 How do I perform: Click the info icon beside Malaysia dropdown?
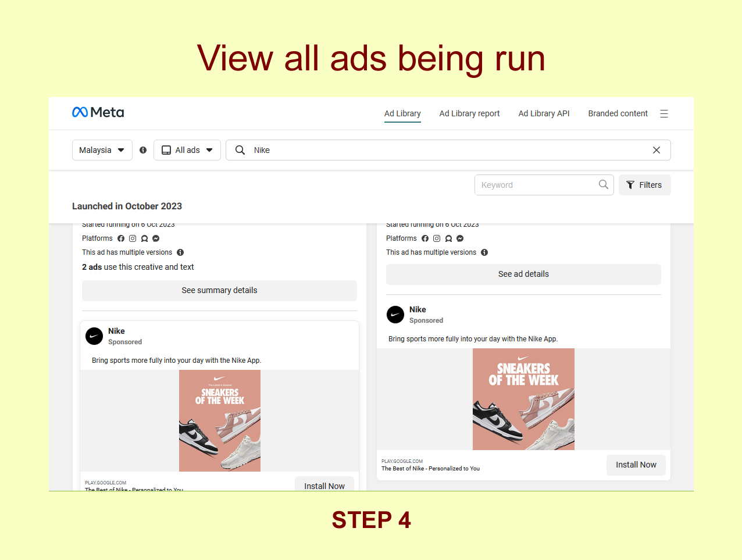(143, 150)
